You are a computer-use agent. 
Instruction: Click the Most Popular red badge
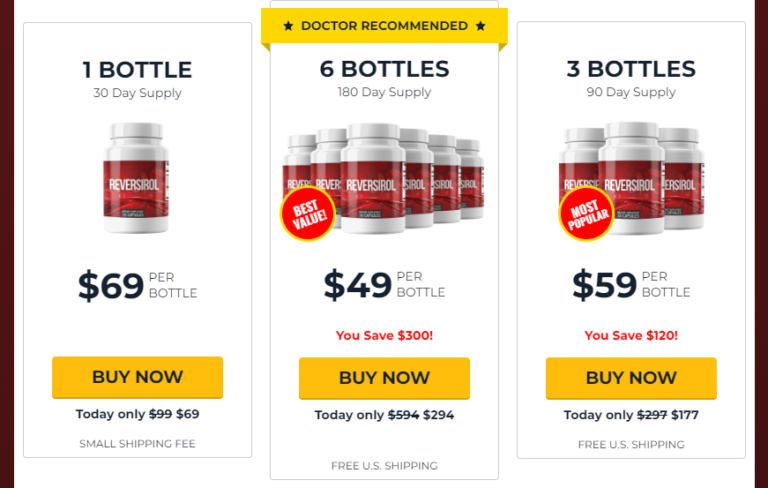586,214
